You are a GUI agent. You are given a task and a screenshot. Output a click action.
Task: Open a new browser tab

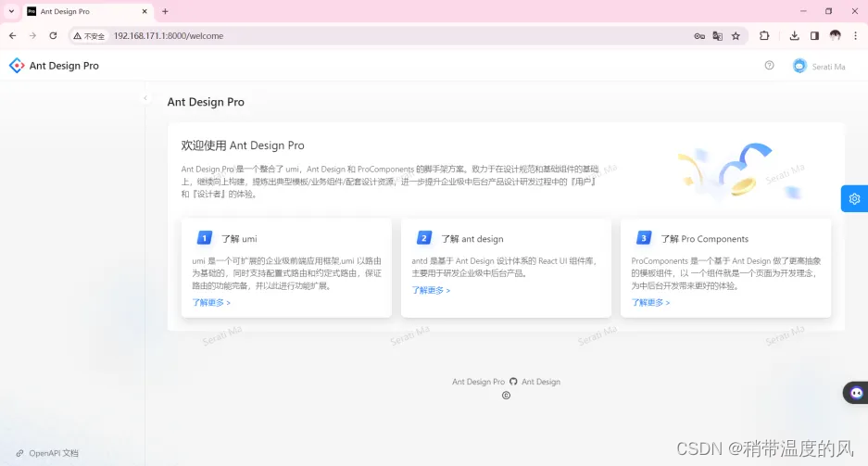(165, 11)
